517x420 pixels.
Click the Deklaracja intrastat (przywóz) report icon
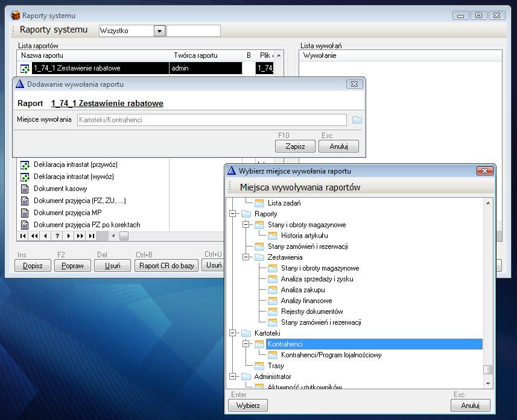click(x=25, y=165)
